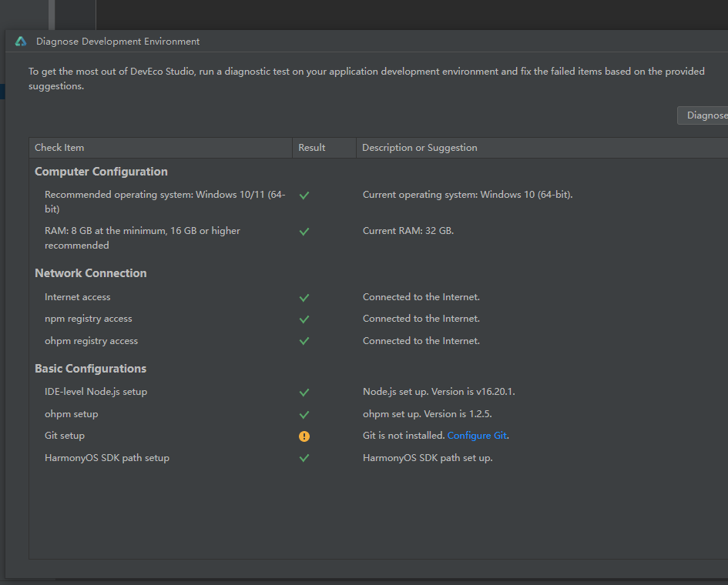Select the HarmonyOS SDK path setup label

coord(107,458)
